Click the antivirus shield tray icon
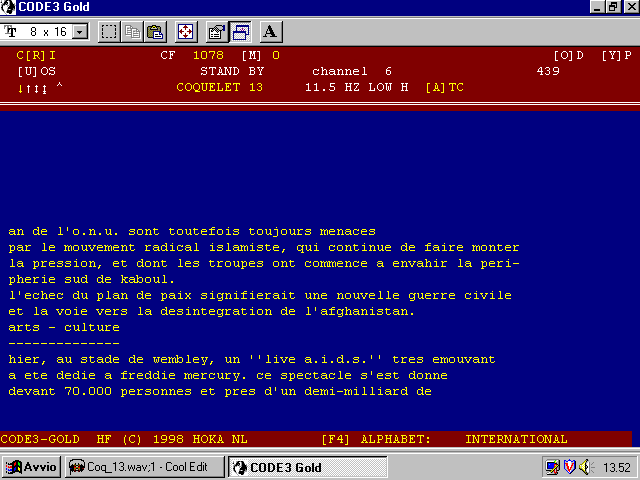Screen dimensions: 640x480 point(568,467)
